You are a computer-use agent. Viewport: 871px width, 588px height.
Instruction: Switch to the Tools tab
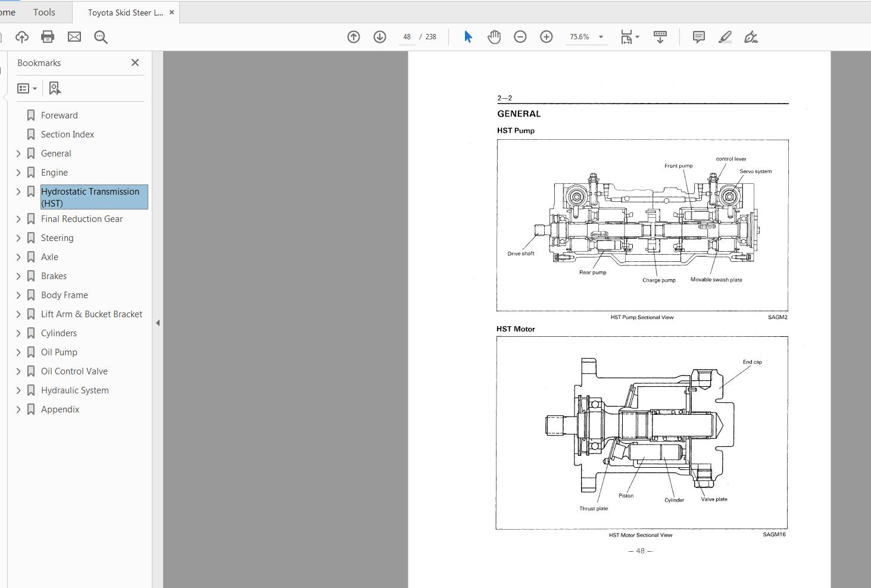(x=43, y=12)
